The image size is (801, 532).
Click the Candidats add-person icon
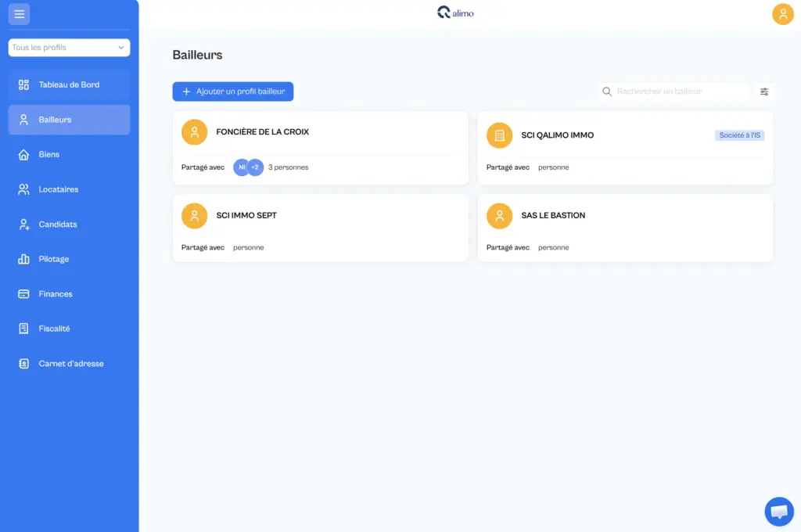(x=23, y=225)
